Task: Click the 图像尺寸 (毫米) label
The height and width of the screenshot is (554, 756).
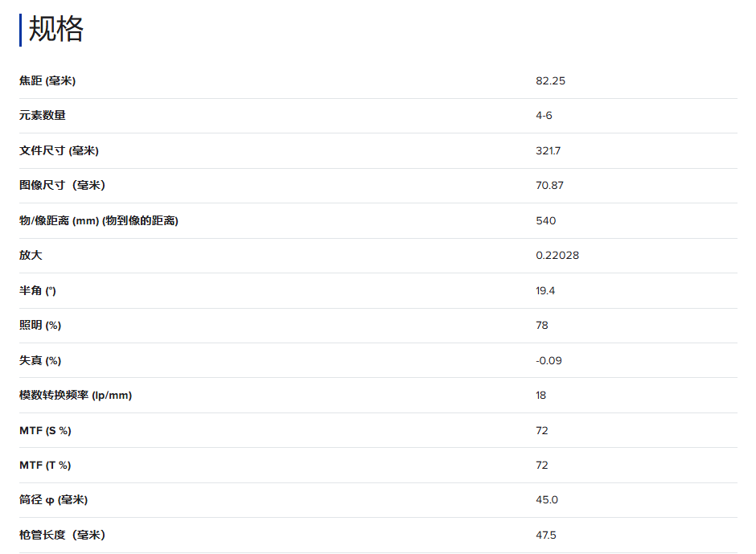Action: [62, 186]
